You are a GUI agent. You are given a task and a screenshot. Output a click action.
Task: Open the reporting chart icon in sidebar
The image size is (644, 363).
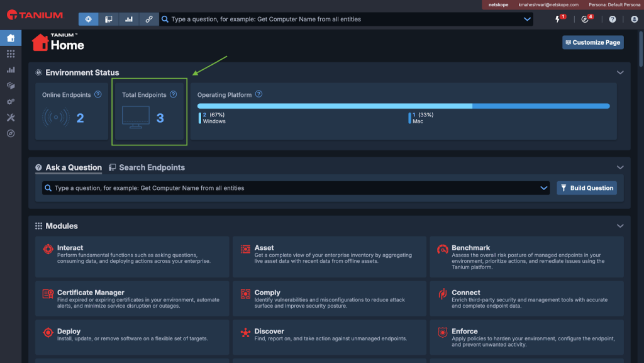(x=11, y=70)
